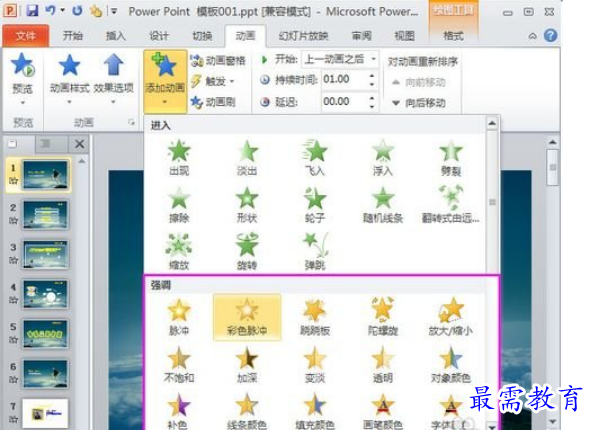Apply the 跷跷板 emphasis effect
Screen dimensions: 591x430
(x=315, y=317)
